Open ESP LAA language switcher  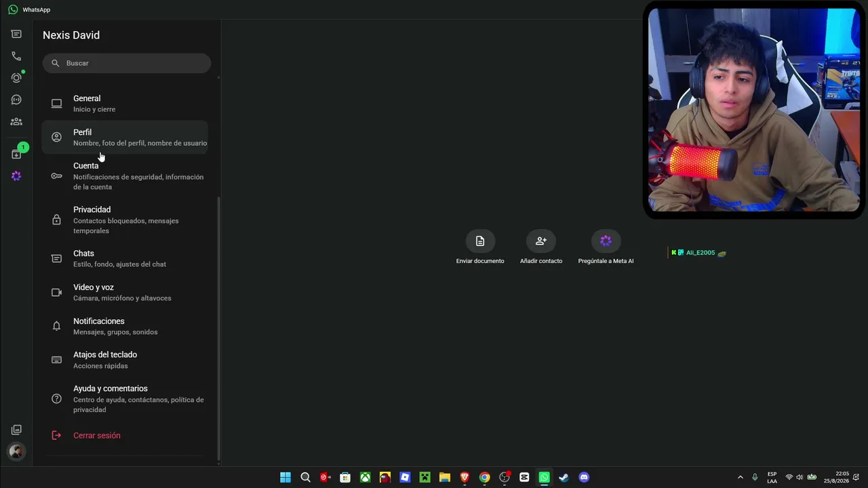[x=772, y=477]
